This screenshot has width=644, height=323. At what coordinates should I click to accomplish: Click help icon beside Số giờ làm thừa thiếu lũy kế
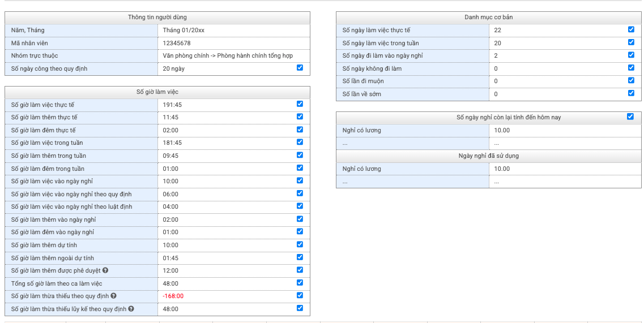click(x=131, y=309)
